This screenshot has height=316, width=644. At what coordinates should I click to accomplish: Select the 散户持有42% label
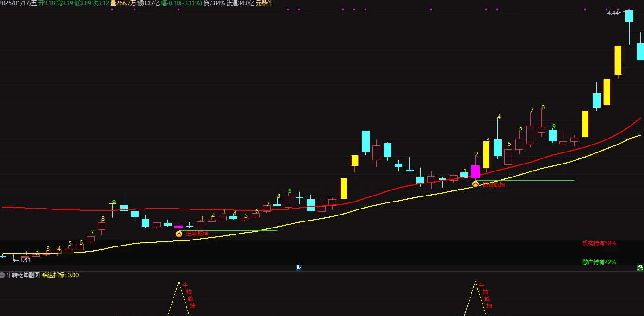[x=599, y=262]
